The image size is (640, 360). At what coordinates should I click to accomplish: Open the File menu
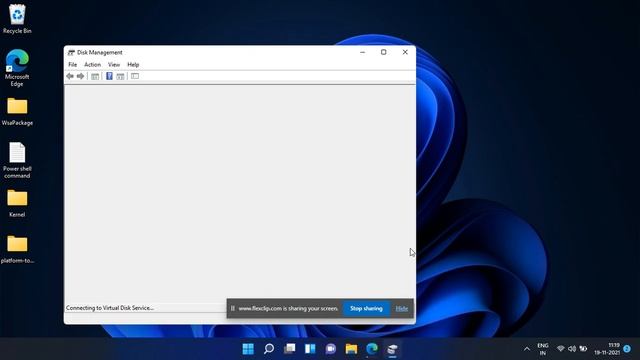click(x=73, y=64)
